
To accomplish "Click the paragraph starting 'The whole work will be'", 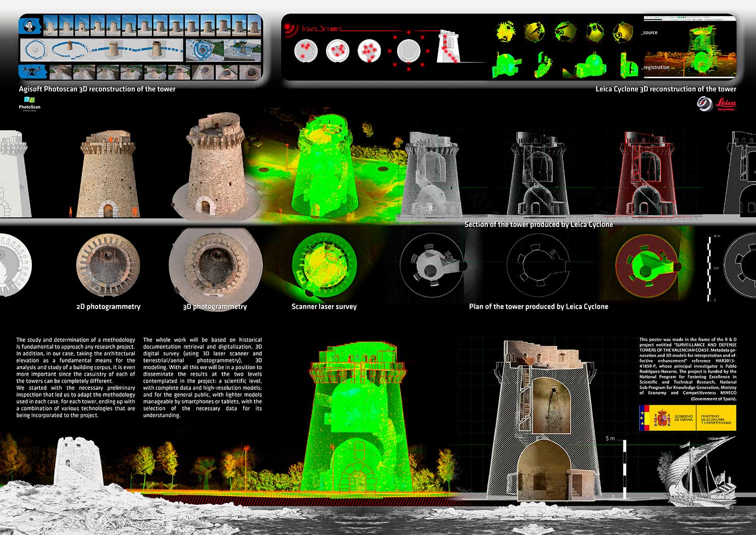I will pos(203,378).
